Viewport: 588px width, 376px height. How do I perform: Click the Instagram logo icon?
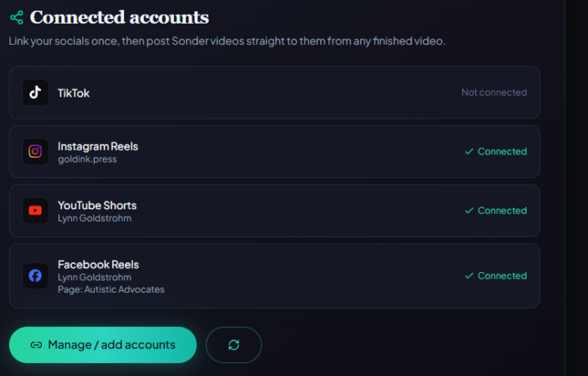(35, 151)
